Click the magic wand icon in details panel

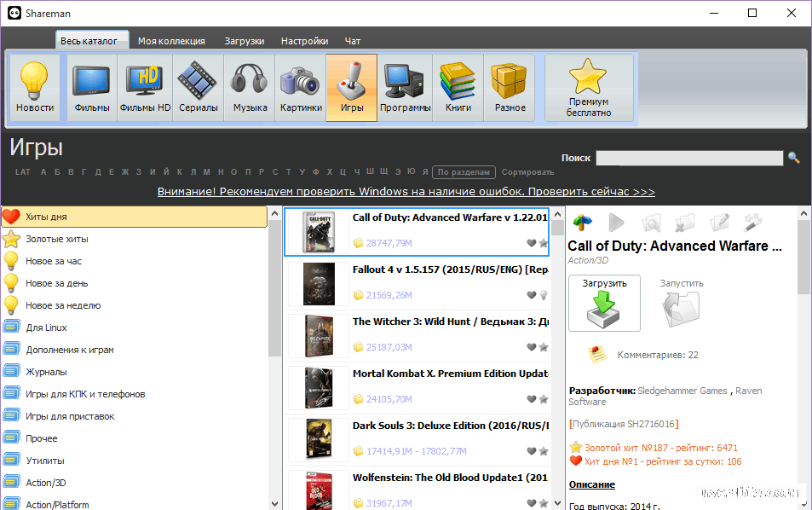[x=752, y=223]
